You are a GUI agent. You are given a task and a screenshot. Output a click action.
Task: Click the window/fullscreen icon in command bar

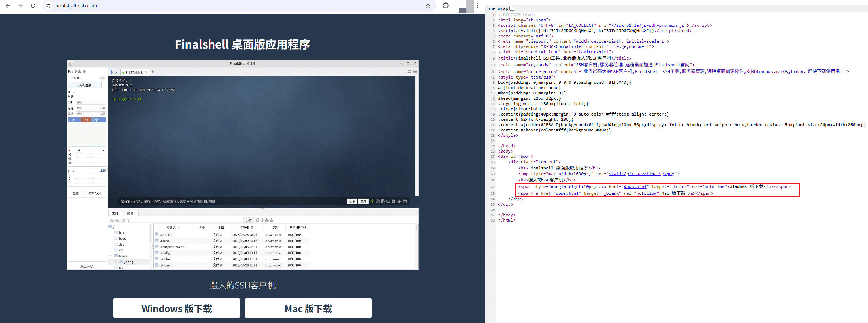405,201
